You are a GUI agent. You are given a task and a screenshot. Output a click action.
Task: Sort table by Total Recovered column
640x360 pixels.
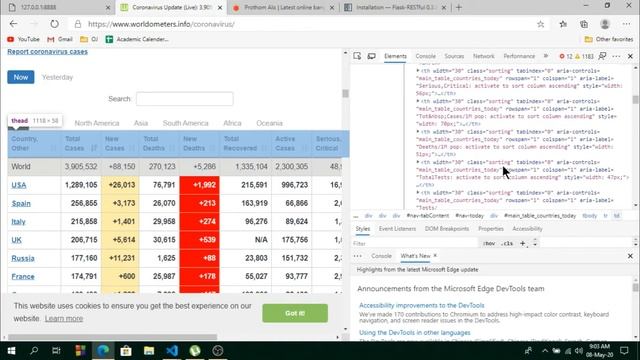(245, 144)
